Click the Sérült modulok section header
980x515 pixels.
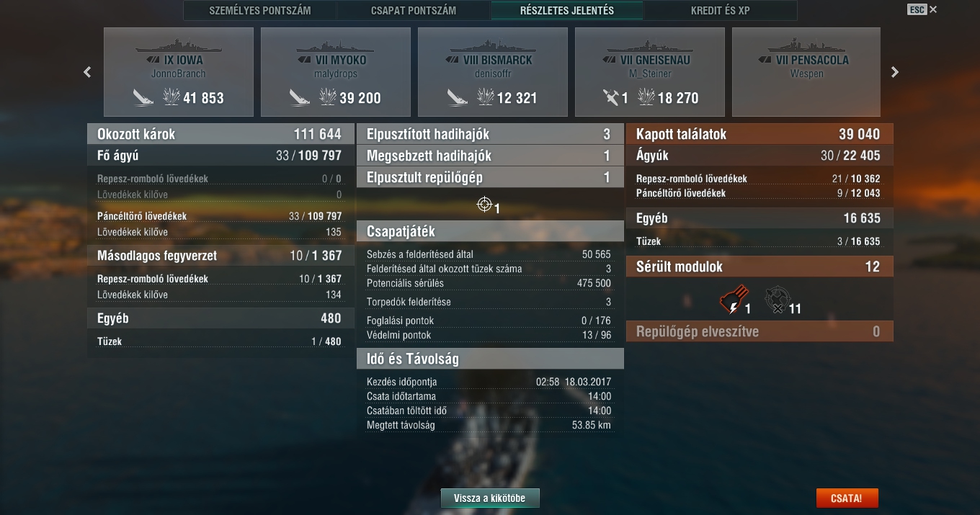click(759, 267)
